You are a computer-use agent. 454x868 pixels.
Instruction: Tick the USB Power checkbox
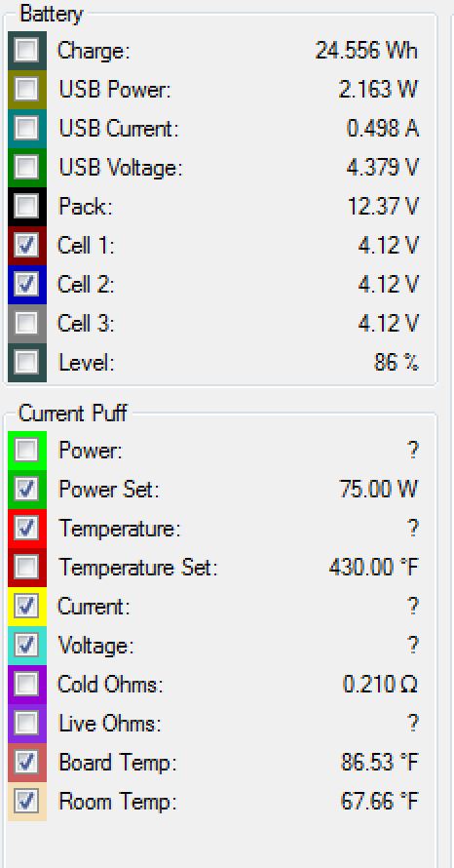[x=27, y=89]
